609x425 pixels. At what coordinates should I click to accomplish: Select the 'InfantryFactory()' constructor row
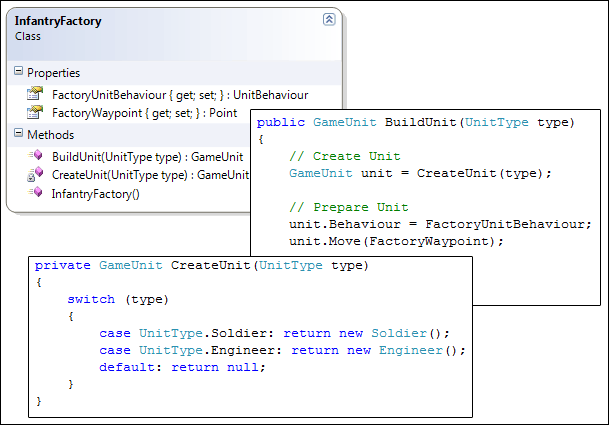(x=96, y=193)
